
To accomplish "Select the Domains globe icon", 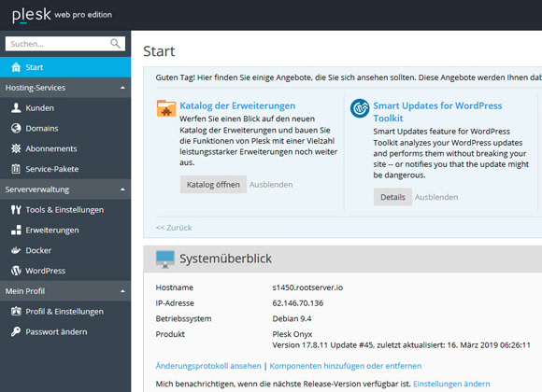I will tap(16, 128).
